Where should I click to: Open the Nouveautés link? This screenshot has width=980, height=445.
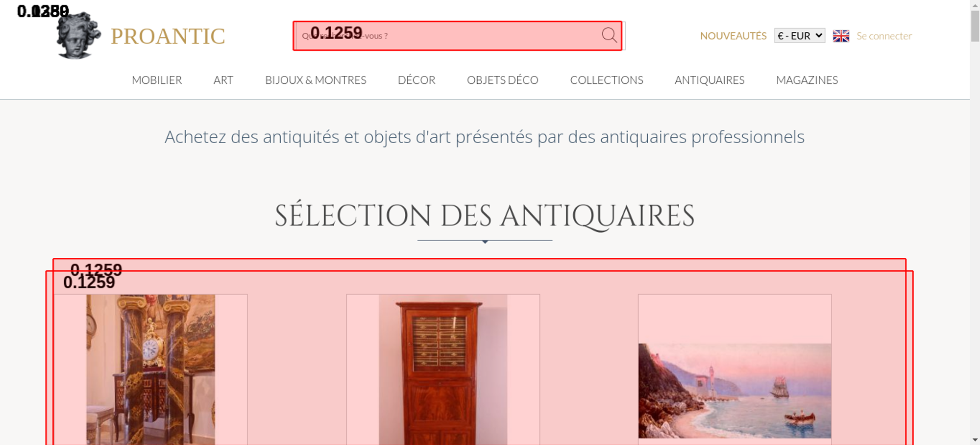[x=733, y=36]
